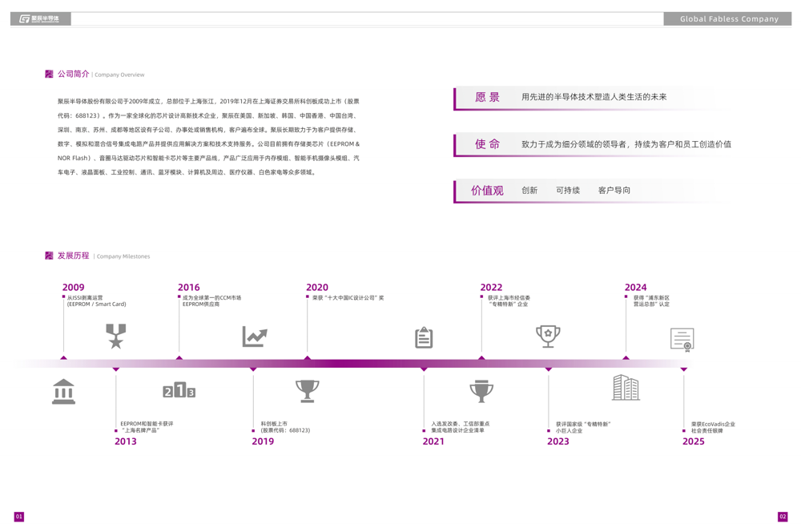Click the 价值观 values heading
Image resolution: width=801 pixels, height=532 pixels.
(487, 191)
